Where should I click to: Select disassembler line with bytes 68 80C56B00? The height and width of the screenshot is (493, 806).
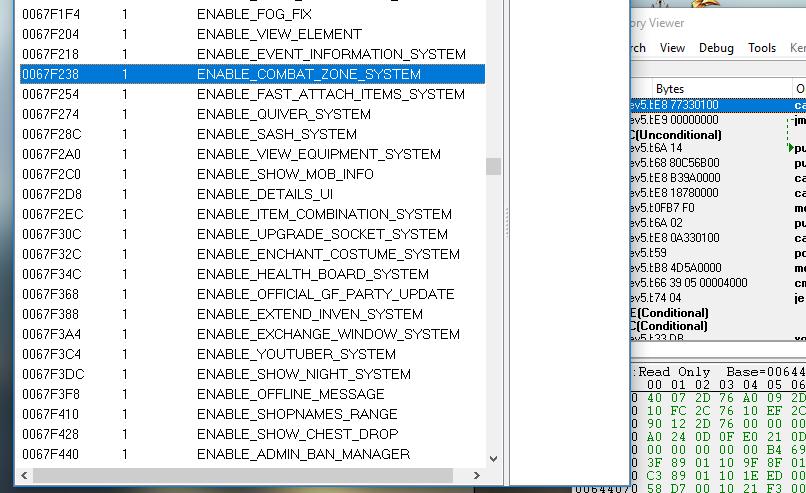pos(719,163)
